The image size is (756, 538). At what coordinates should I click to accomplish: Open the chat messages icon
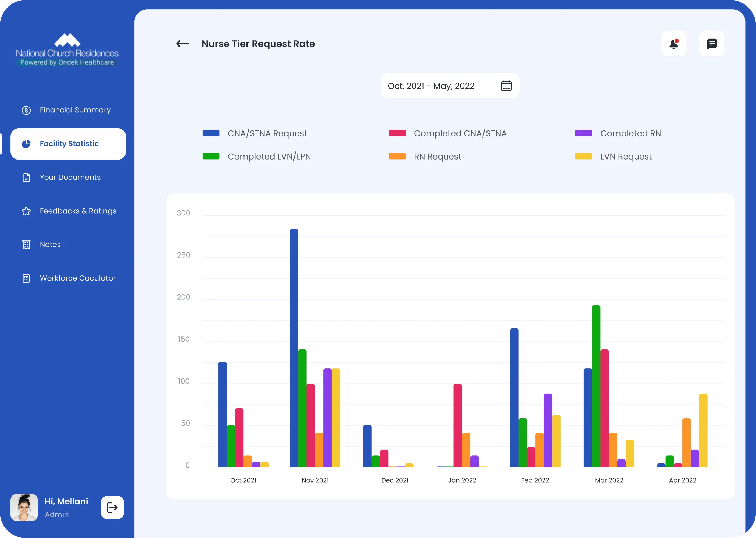(712, 44)
